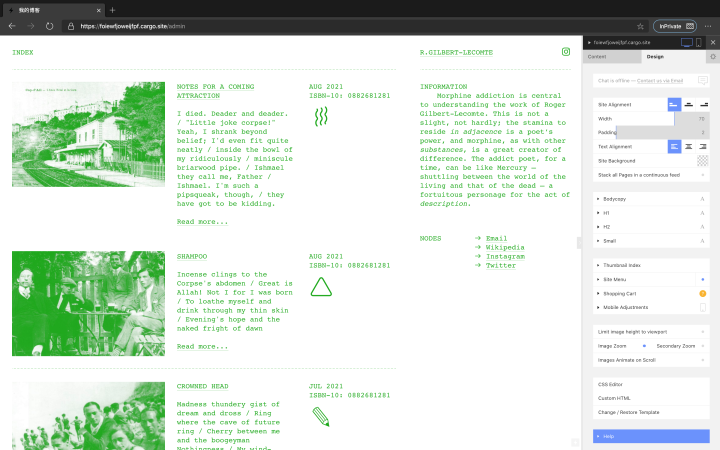Toggle Images Animate on Scroll
720x450 pixels.
(703, 360)
